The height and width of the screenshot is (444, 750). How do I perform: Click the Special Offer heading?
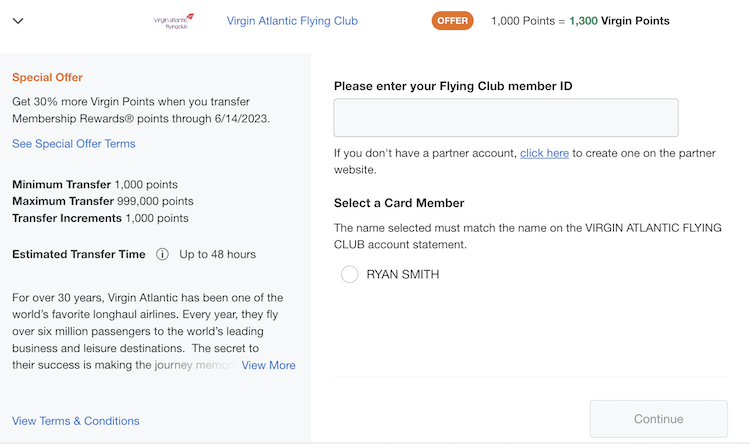47,78
